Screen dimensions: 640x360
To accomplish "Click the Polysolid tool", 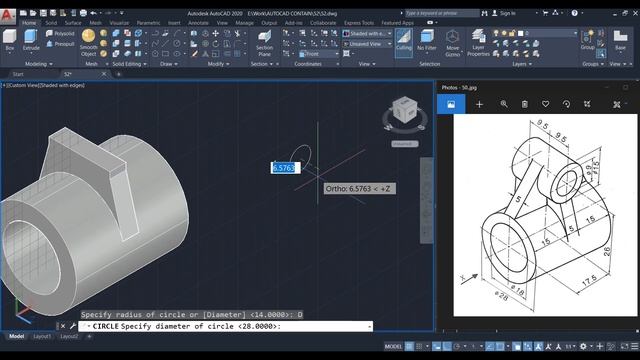I will (60, 33).
